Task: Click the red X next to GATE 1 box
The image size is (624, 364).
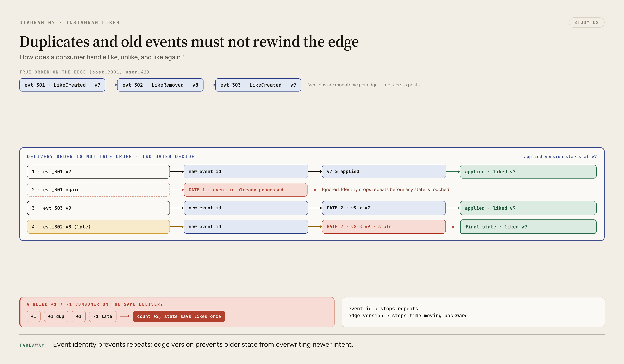Action: 315,190
